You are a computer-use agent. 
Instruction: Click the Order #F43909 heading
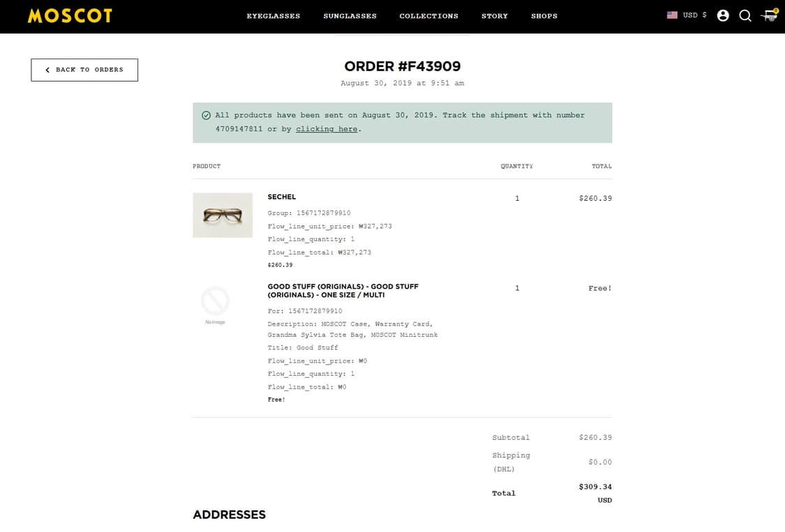[x=403, y=67]
